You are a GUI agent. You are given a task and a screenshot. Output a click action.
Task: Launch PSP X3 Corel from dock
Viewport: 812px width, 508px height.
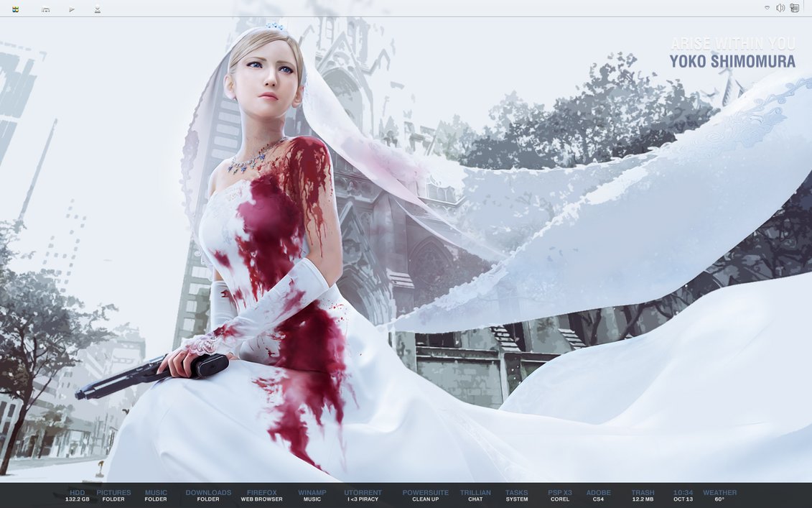(560, 496)
